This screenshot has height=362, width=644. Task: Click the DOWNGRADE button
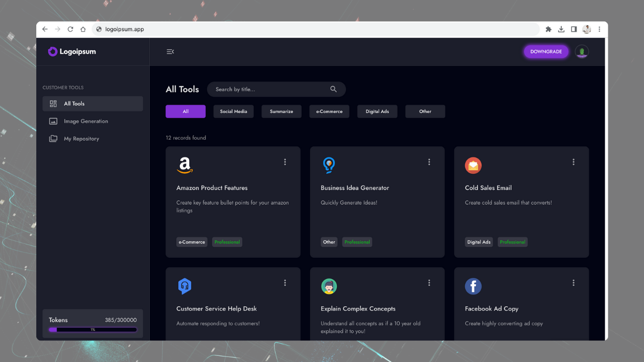click(x=546, y=52)
